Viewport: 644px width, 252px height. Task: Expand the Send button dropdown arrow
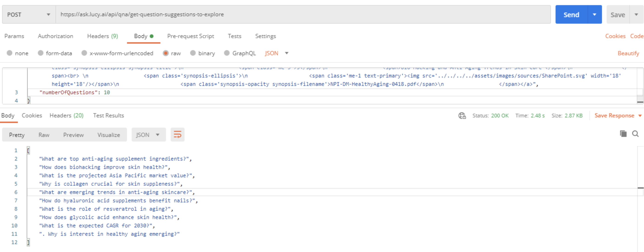[595, 14]
